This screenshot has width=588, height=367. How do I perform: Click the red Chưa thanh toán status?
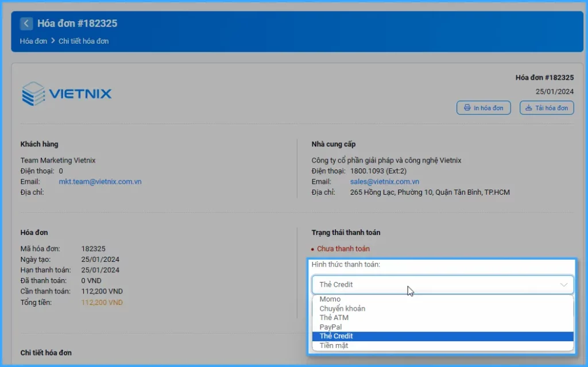click(343, 249)
